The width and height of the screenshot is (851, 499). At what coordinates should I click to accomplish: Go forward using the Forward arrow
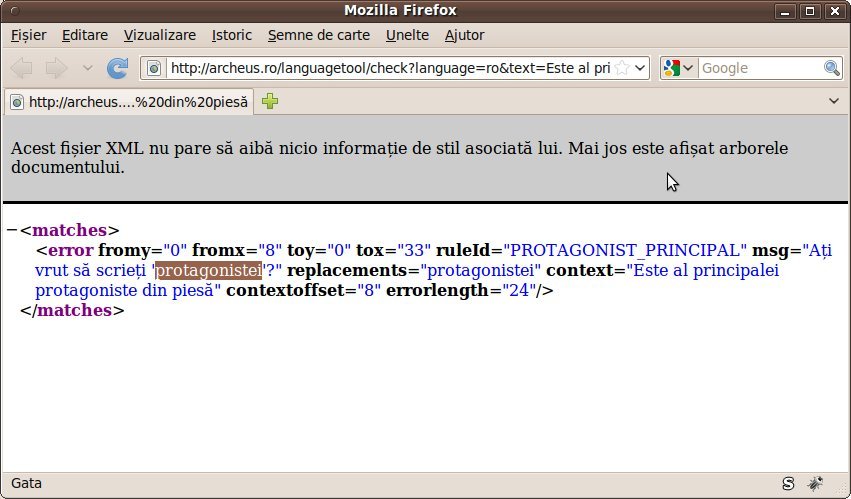click(56, 68)
